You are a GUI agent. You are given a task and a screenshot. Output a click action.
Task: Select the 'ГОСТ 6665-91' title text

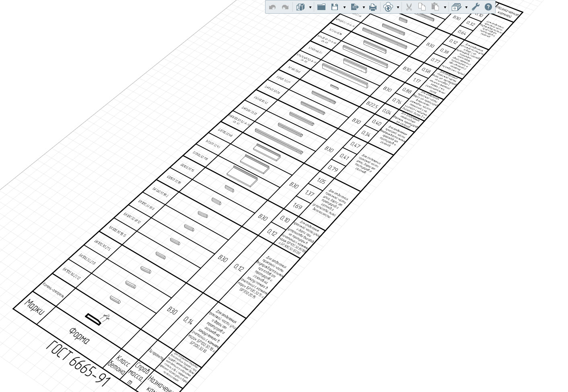pyautogui.click(x=78, y=363)
